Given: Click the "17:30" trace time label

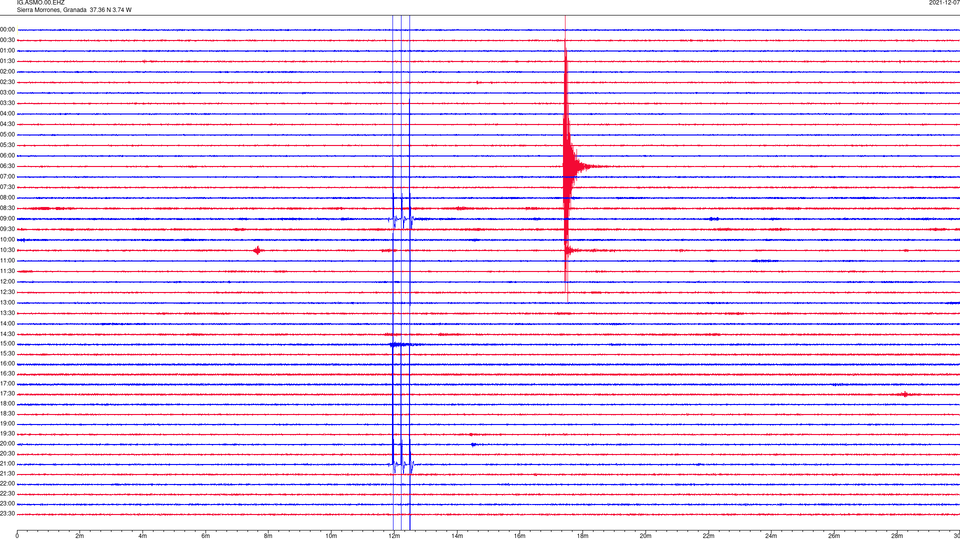Looking at the screenshot, I should tap(7, 394).
